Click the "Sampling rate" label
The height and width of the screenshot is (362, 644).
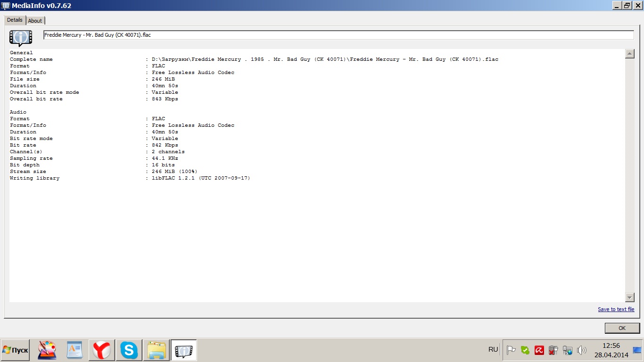click(x=31, y=158)
